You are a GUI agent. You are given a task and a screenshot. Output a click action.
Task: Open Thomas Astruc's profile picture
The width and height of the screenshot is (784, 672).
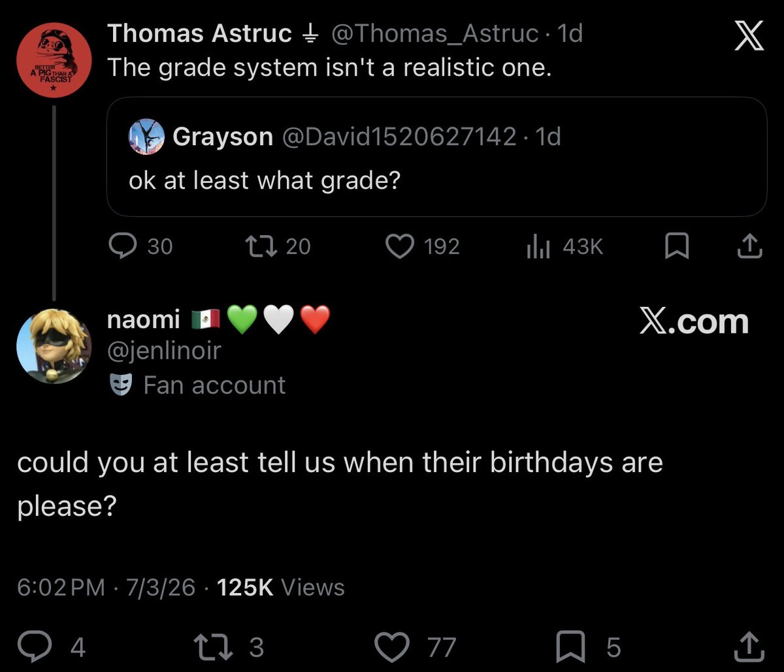point(52,60)
